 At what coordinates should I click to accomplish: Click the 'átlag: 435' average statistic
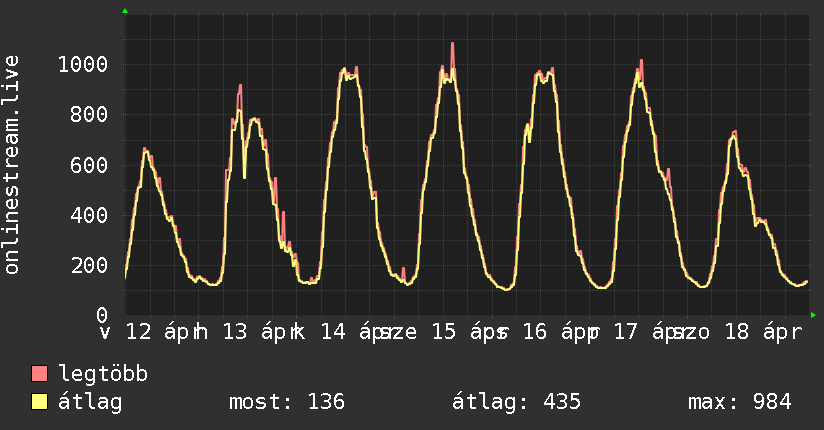pyautogui.click(x=517, y=402)
